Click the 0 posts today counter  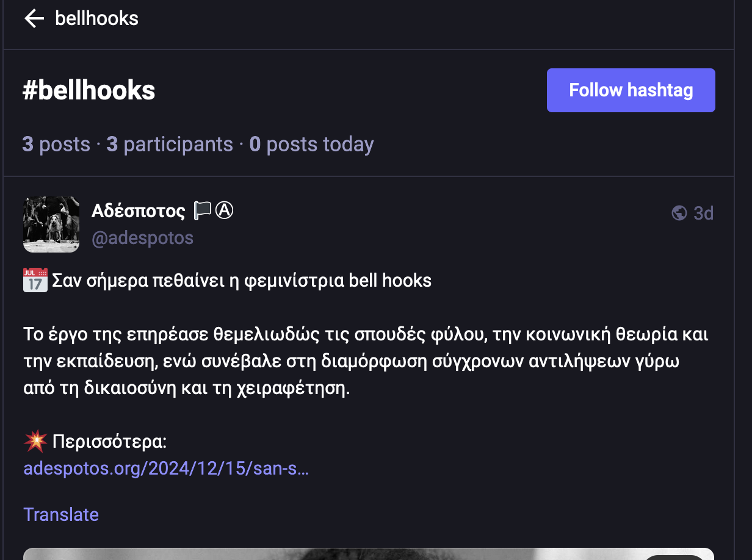point(311,145)
